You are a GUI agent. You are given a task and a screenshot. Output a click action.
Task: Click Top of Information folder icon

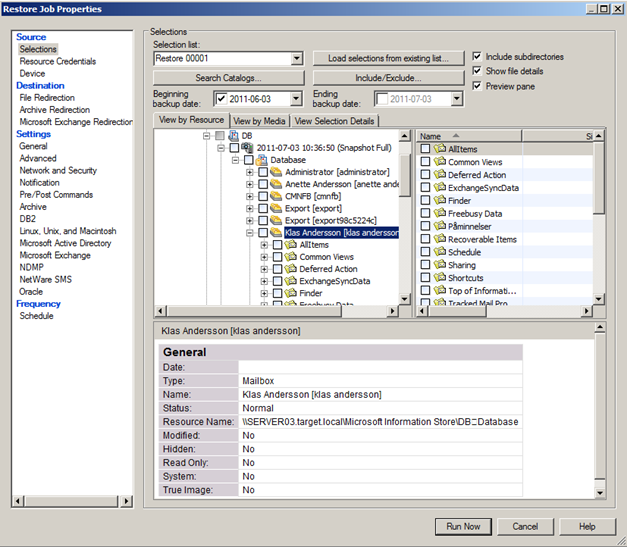[440, 290]
